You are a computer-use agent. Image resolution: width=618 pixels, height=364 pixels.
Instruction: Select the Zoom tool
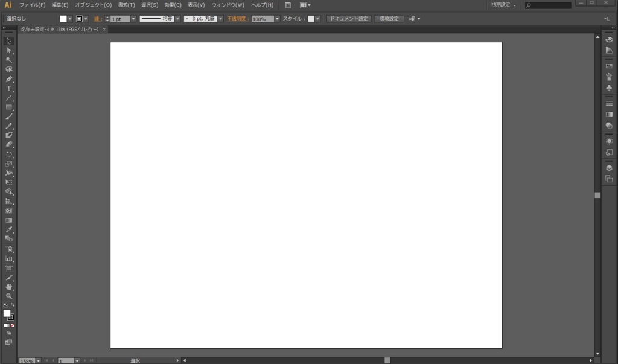pyautogui.click(x=8, y=296)
